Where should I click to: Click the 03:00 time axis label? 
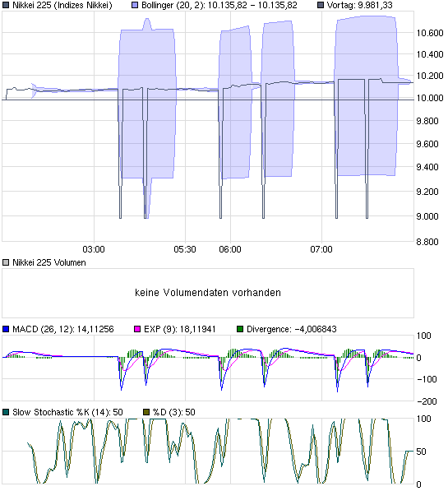tap(94, 249)
